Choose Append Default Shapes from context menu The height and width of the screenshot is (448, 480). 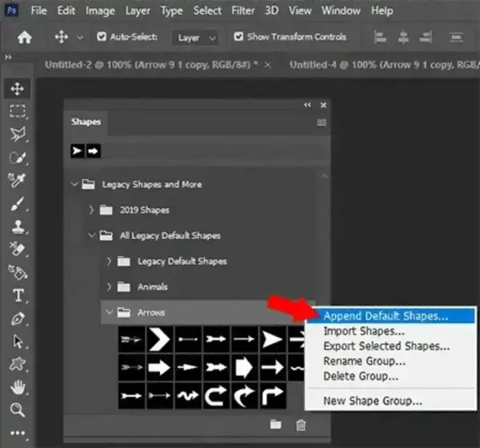pyautogui.click(x=386, y=316)
